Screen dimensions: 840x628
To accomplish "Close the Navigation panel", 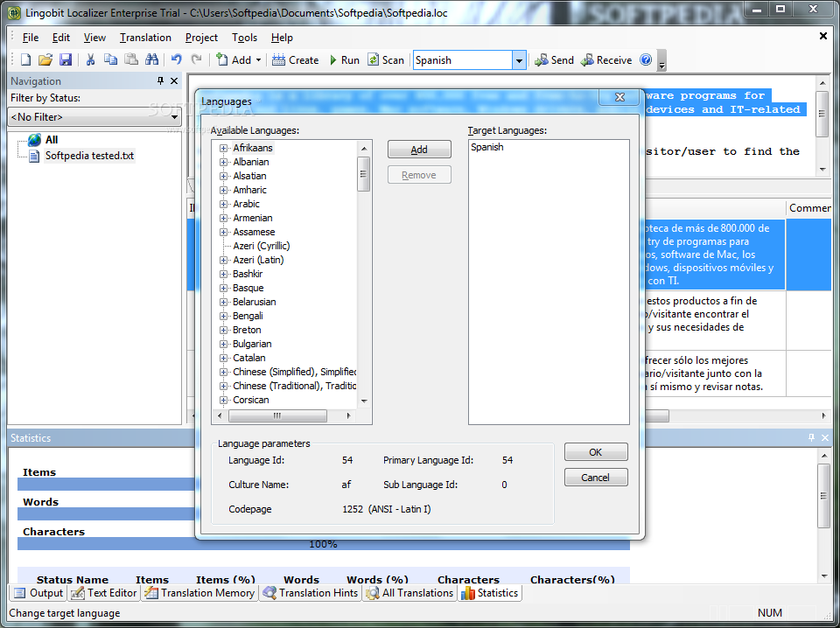I will 174,80.
